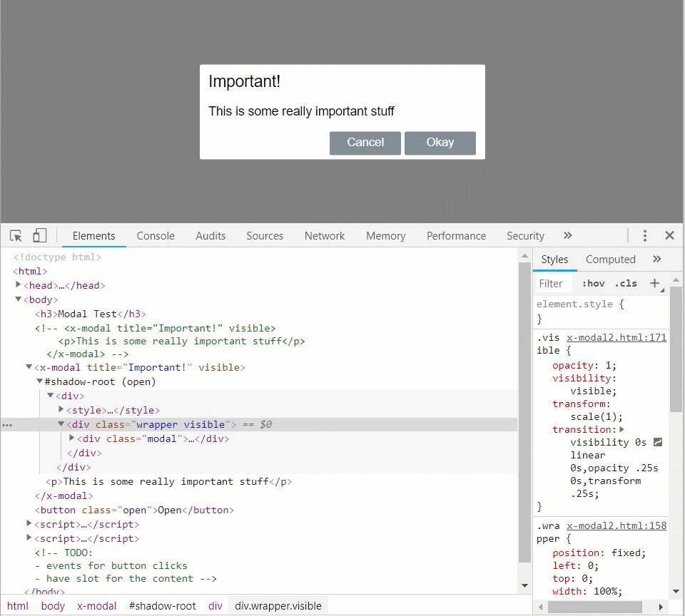Toggle the .cls class editor
The width and height of the screenshot is (685, 616).
point(626,284)
